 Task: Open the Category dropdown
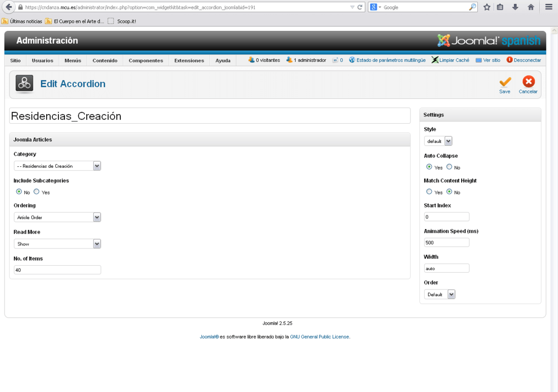click(57, 166)
